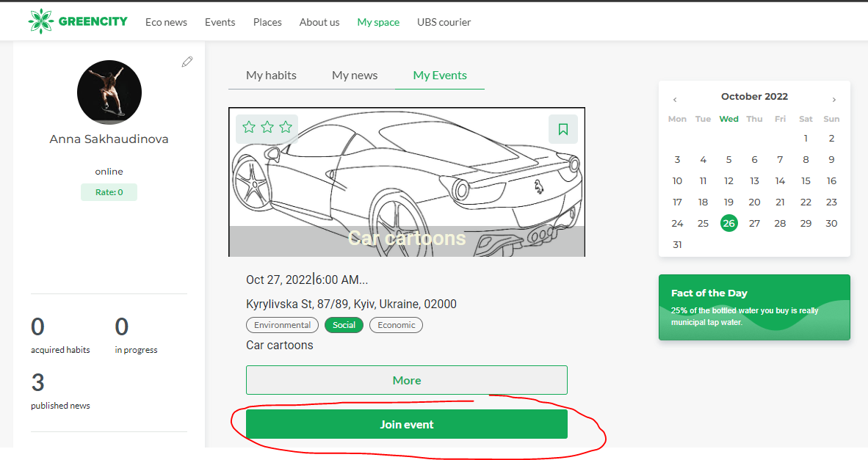Open the Car cartoons event thumbnail
Viewport: 868px width, 460px height.
point(407,182)
